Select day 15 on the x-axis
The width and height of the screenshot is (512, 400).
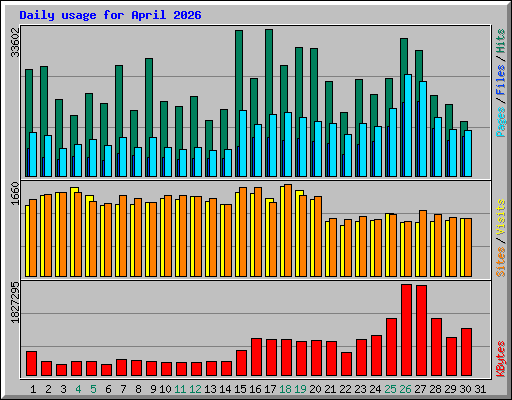coord(240,389)
